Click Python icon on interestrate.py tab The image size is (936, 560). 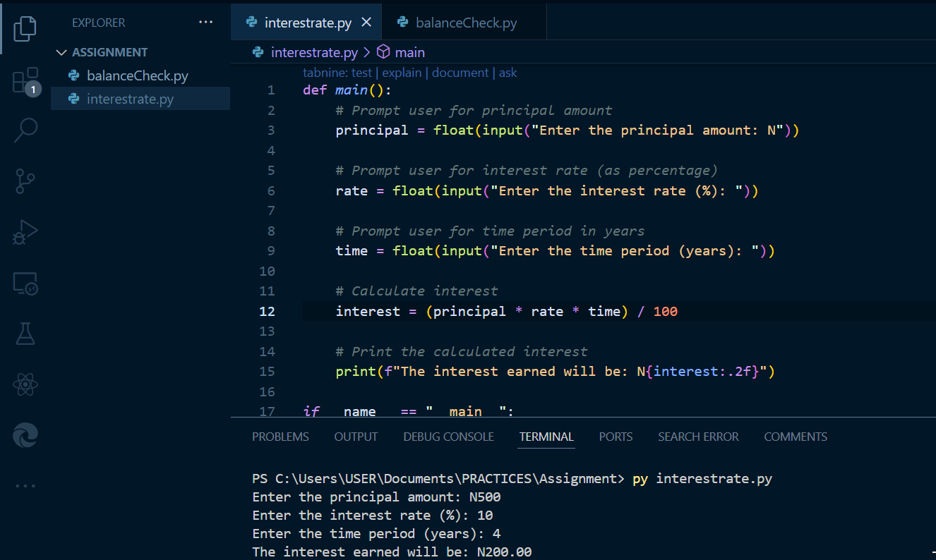[x=251, y=23]
